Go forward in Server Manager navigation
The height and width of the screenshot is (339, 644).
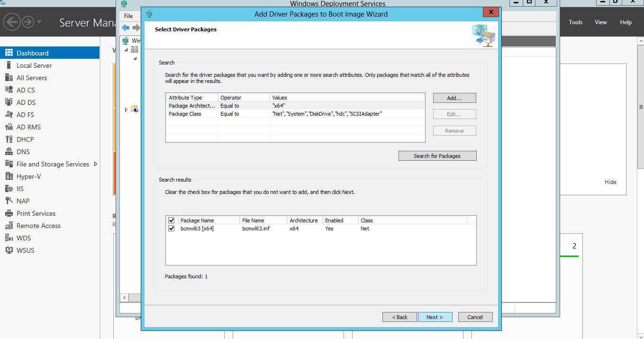pos(27,22)
